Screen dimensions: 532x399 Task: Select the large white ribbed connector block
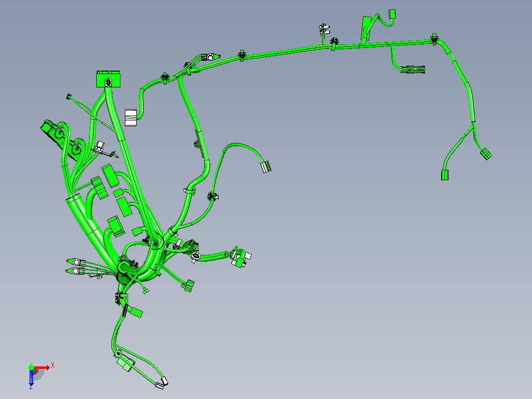point(131,118)
